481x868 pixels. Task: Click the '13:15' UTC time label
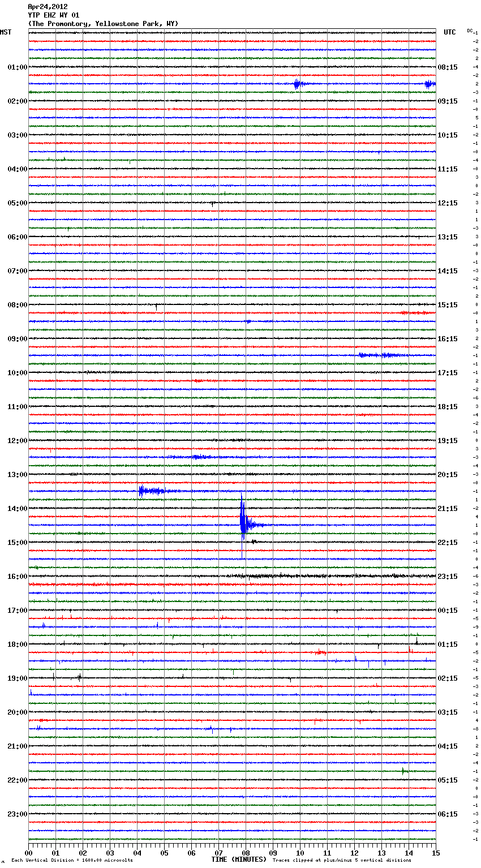tap(448, 237)
